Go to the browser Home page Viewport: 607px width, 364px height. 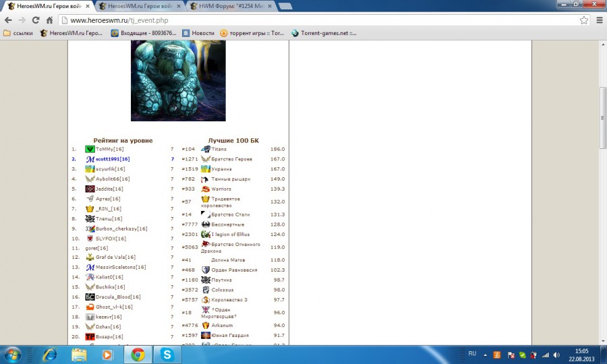pyautogui.click(x=49, y=20)
